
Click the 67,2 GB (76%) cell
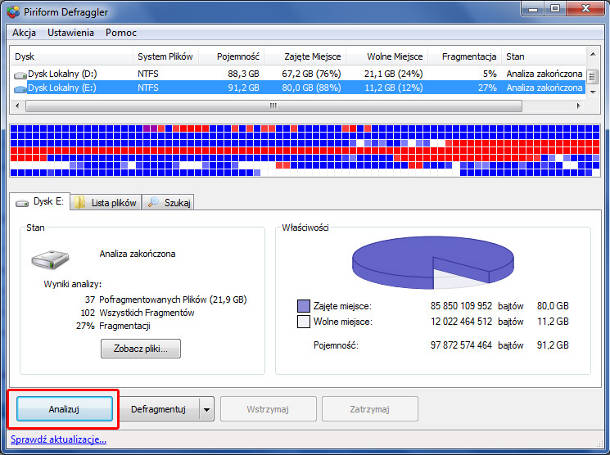tap(311, 74)
